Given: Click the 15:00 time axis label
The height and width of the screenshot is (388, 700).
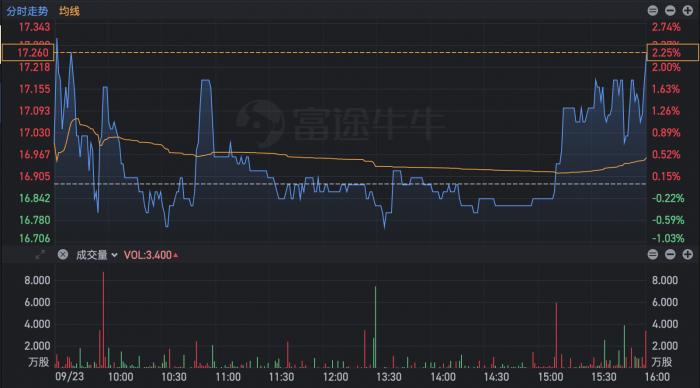Looking at the screenshot, I should (x=550, y=377).
